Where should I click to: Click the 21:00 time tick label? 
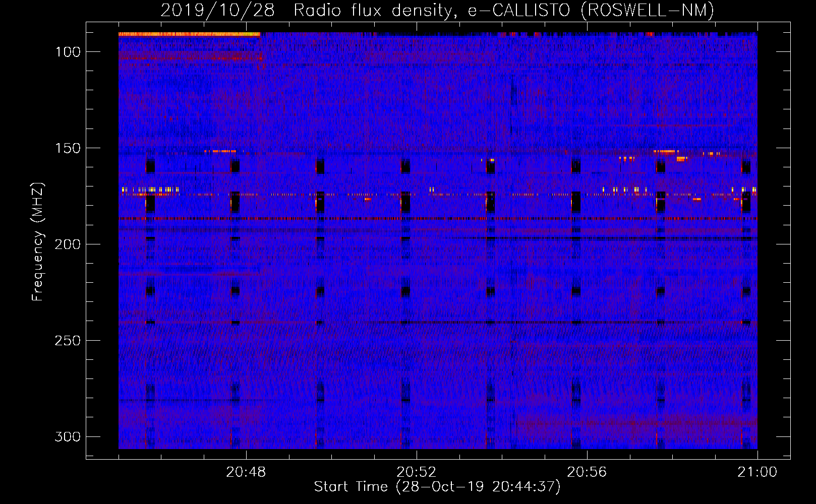[757, 472]
